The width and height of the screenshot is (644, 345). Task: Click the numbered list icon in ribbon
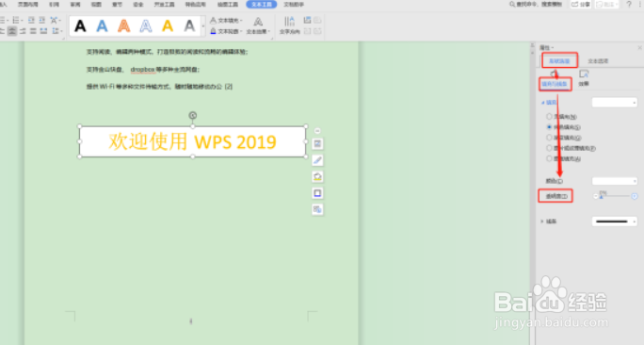(x=17, y=20)
